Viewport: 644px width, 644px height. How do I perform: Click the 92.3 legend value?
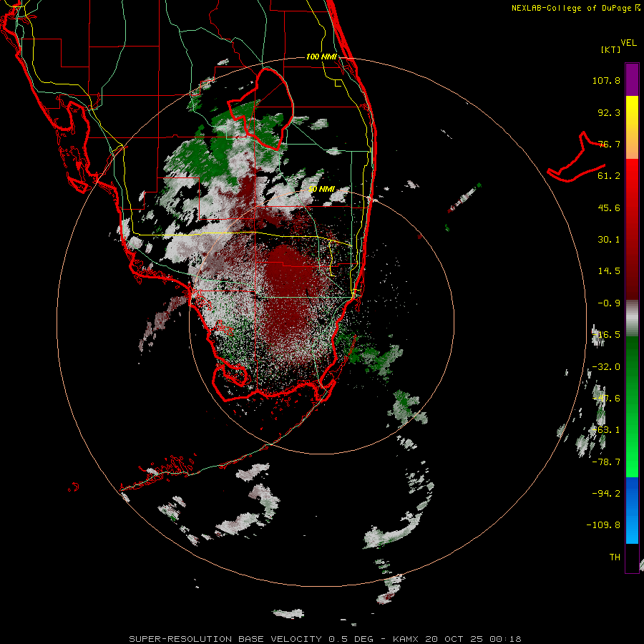(609, 112)
